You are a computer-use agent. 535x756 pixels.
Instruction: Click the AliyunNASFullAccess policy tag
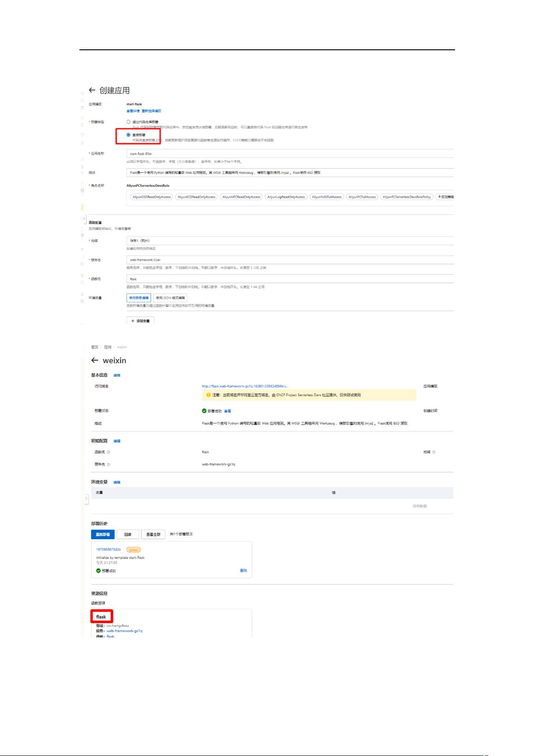327,197
